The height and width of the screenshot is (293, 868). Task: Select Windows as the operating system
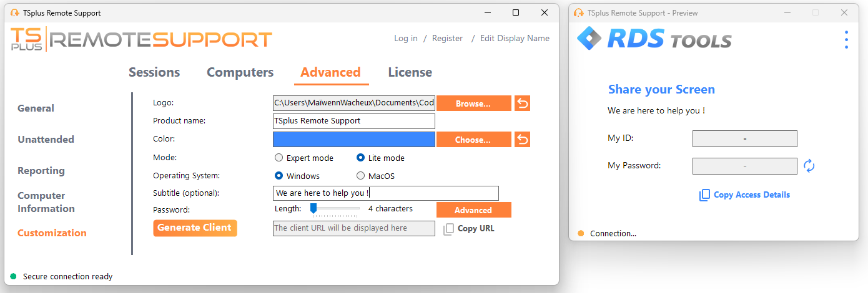(x=279, y=176)
